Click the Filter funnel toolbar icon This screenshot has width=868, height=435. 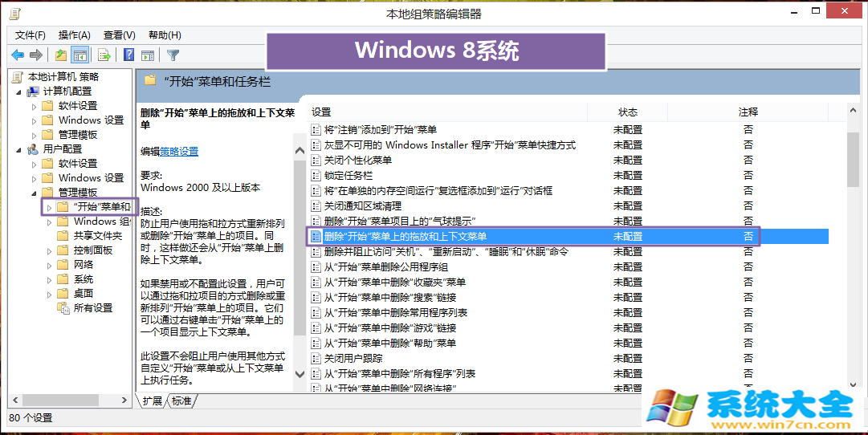point(173,55)
